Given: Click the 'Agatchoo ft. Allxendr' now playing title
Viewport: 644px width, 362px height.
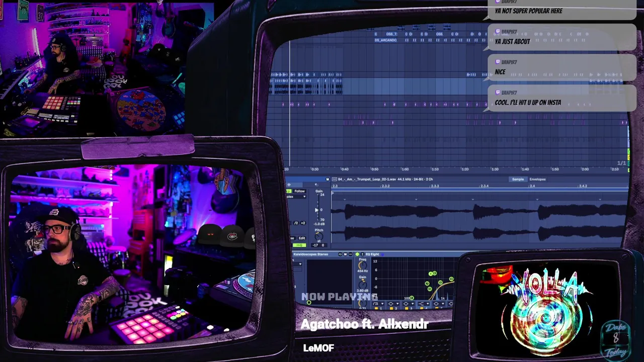Looking at the screenshot, I should click(364, 324).
